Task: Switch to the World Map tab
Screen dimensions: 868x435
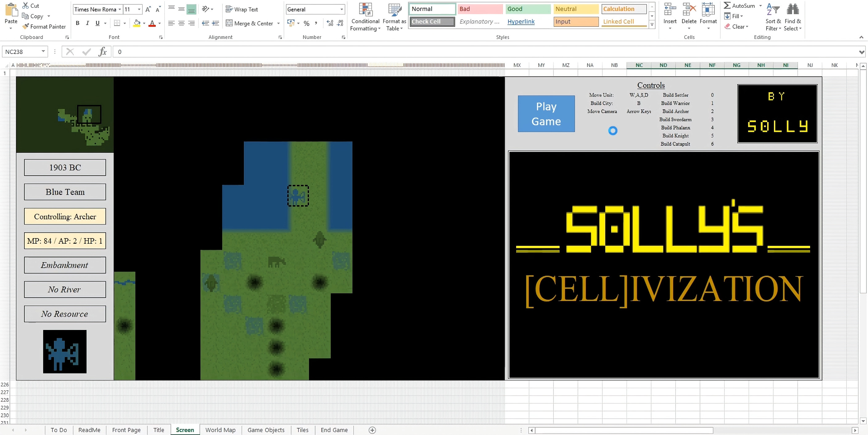Action: [220, 429]
